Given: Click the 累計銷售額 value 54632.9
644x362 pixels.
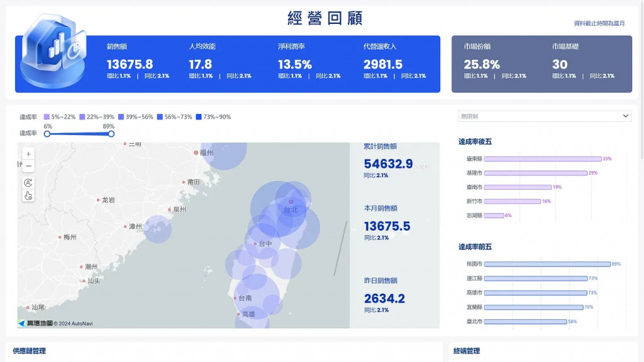Looking at the screenshot, I should tap(388, 164).
